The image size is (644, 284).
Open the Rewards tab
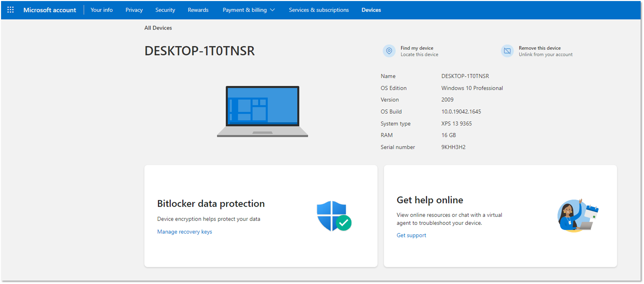(198, 10)
